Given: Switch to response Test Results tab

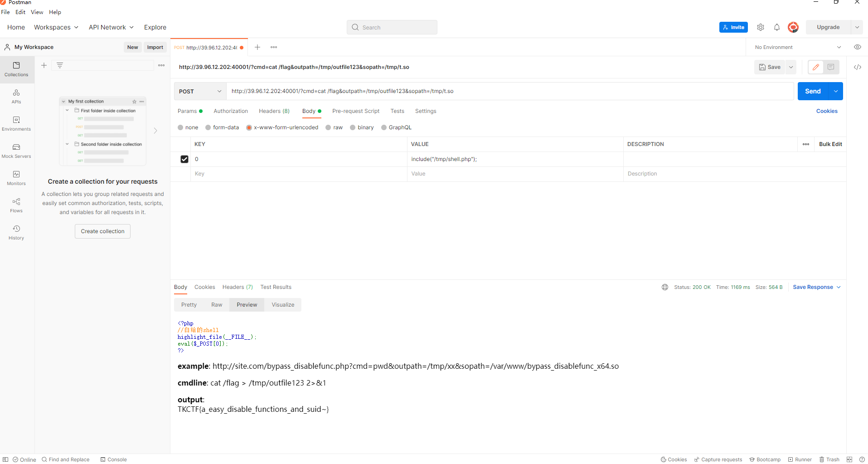Looking at the screenshot, I should pos(276,287).
